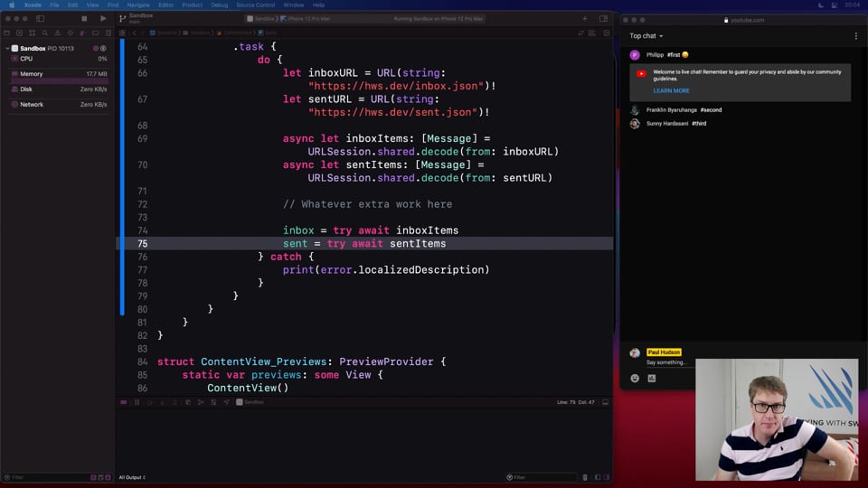
Task: Open the Symbol navigator tab
Action: 33,33
